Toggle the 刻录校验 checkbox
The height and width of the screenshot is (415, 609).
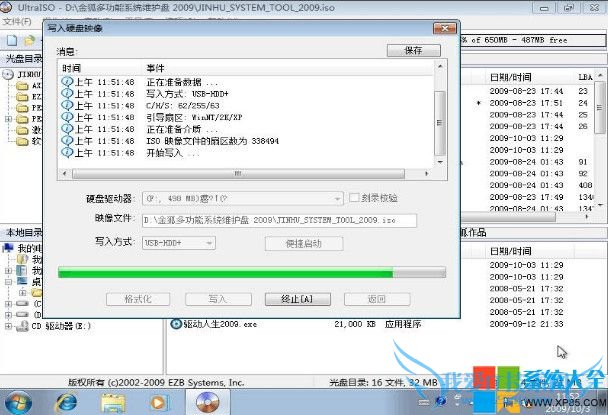click(354, 198)
